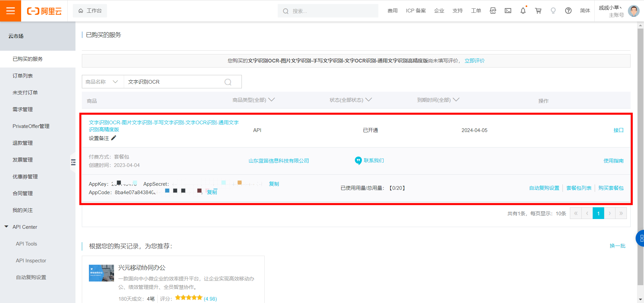The height and width of the screenshot is (303, 644).
Task: Click the lightbulb suggestion icon
Action: [x=553, y=11]
